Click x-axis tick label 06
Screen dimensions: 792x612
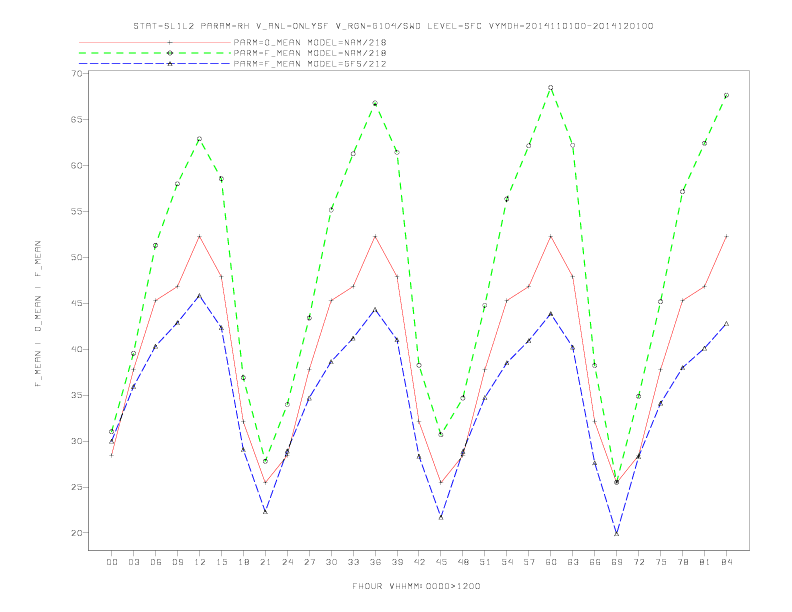click(x=156, y=562)
